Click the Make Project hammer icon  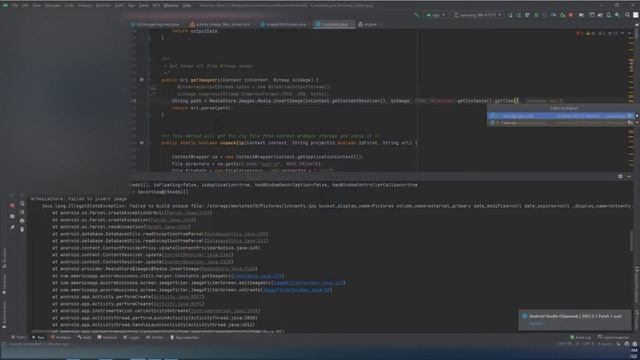(x=417, y=15)
